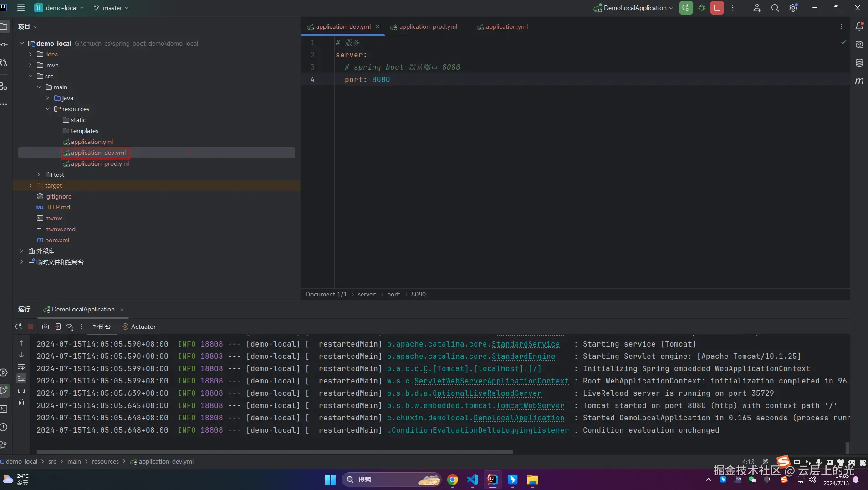Viewport: 868px width, 490px height.
Task: Show the Notifications bell panel
Action: point(859,26)
